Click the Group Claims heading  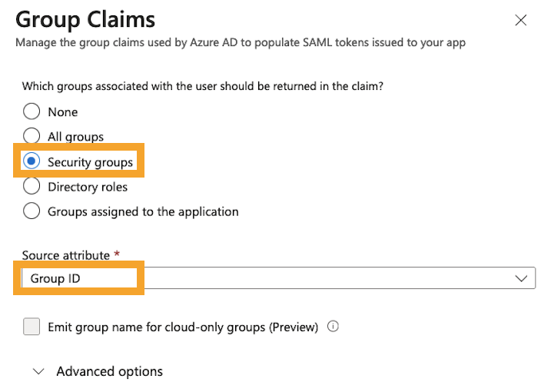tap(85, 19)
